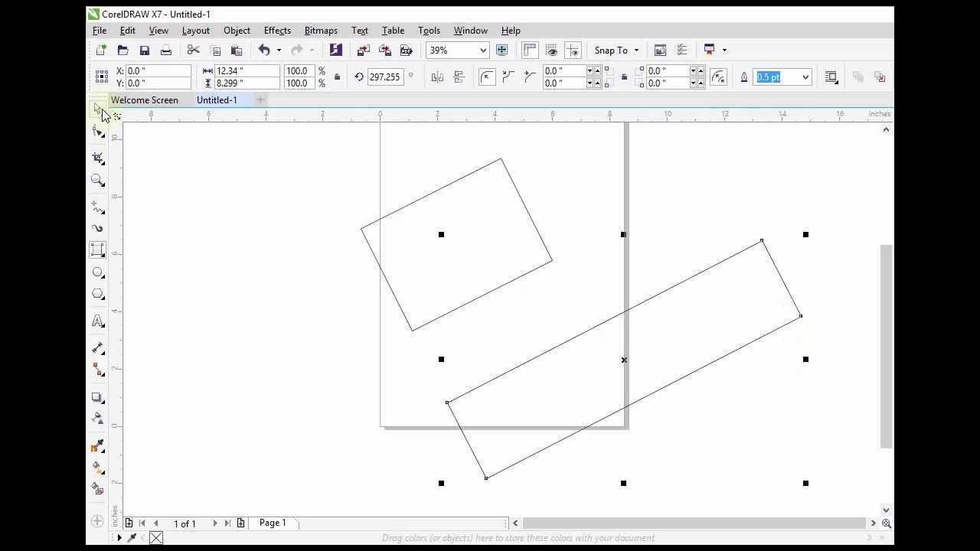Open the File menu

(100, 31)
